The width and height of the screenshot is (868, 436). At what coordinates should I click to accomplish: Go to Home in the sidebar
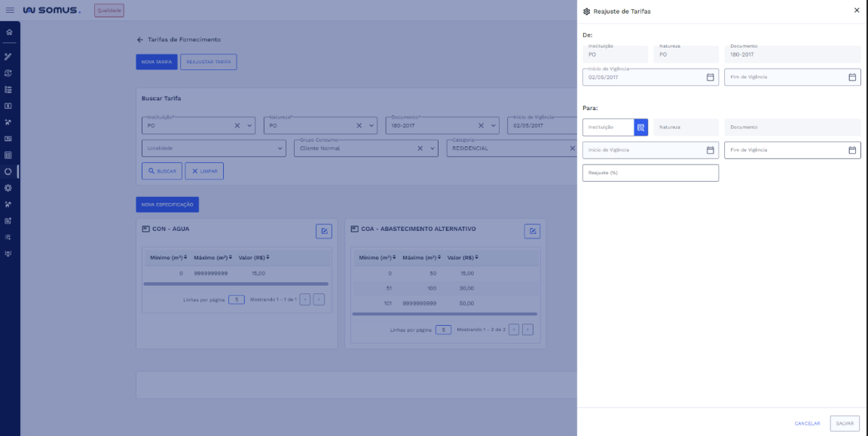tap(9, 32)
